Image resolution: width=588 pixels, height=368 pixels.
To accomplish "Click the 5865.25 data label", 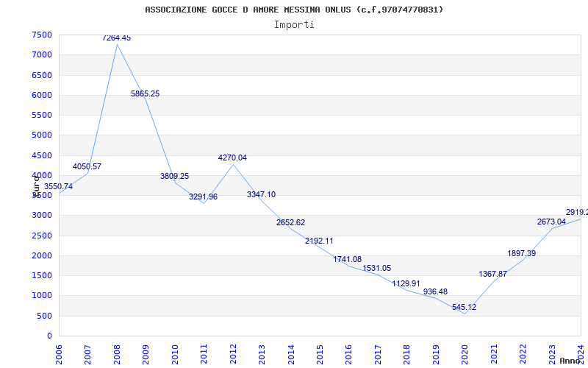I will click(x=145, y=94).
